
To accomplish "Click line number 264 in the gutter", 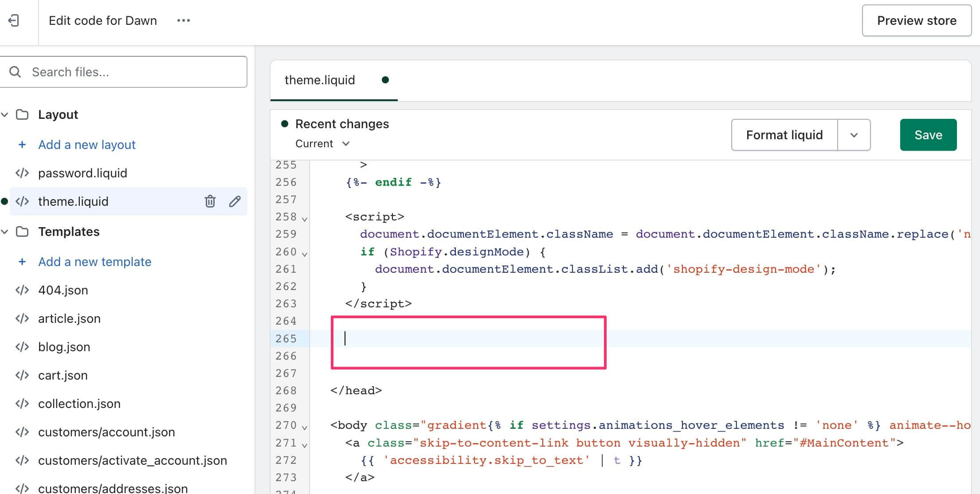I will coord(286,321).
